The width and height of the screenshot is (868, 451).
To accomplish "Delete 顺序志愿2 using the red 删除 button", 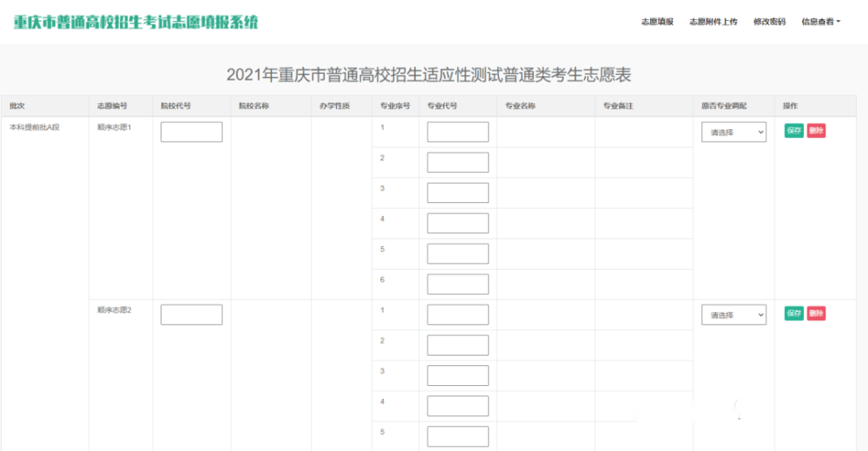I will 816,313.
